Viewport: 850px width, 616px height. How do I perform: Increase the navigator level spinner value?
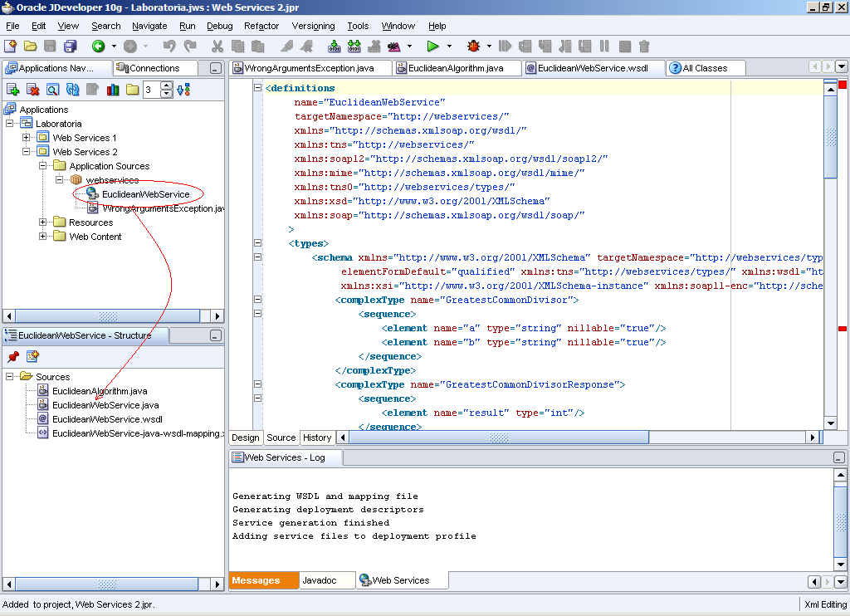pos(166,86)
